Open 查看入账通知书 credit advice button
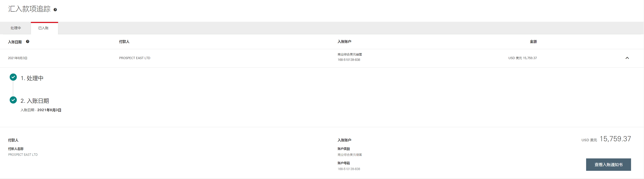644x179 pixels. point(608,165)
